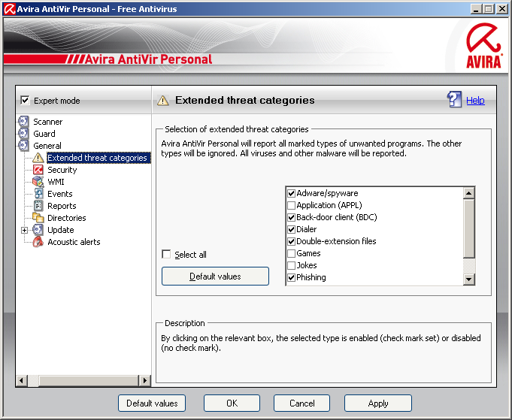Uncheck Double-extension files category

pos(291,241)
